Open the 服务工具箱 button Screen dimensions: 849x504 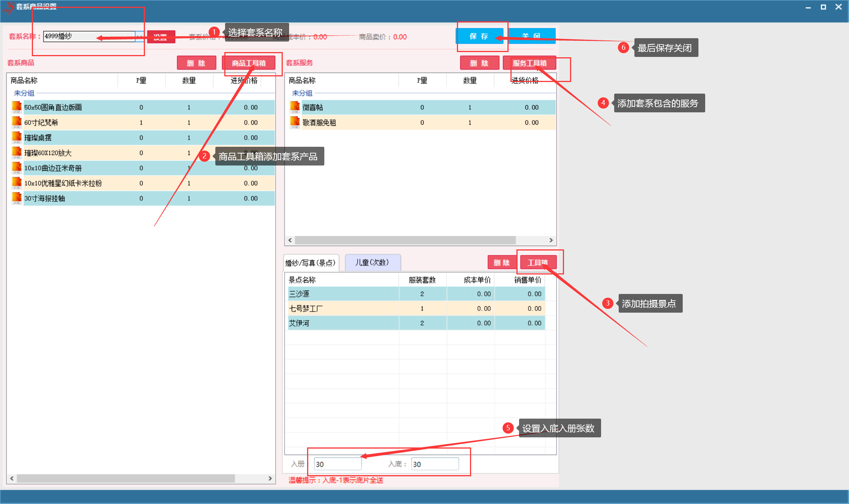tap(529, 63)
